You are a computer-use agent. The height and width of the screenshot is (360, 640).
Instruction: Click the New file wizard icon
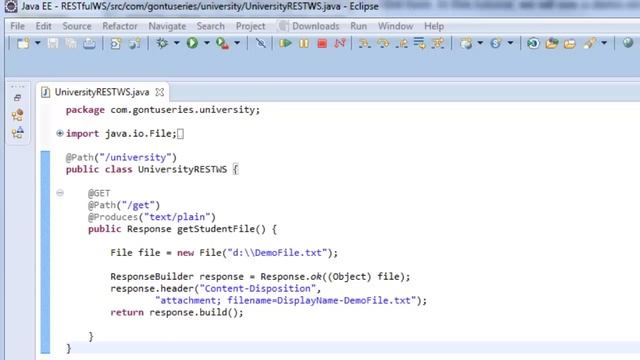coord(23,43)
